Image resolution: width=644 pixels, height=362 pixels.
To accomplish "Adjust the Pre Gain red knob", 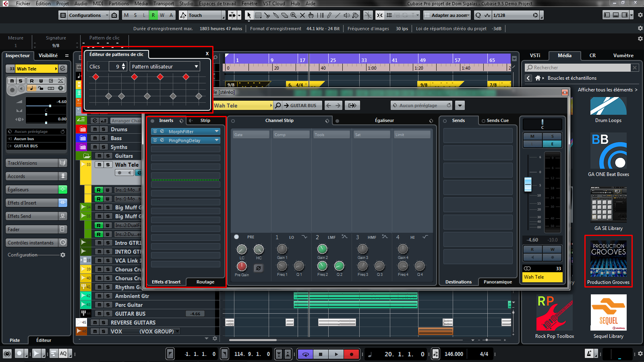I will pyautogui.click(x=242, y=266).
